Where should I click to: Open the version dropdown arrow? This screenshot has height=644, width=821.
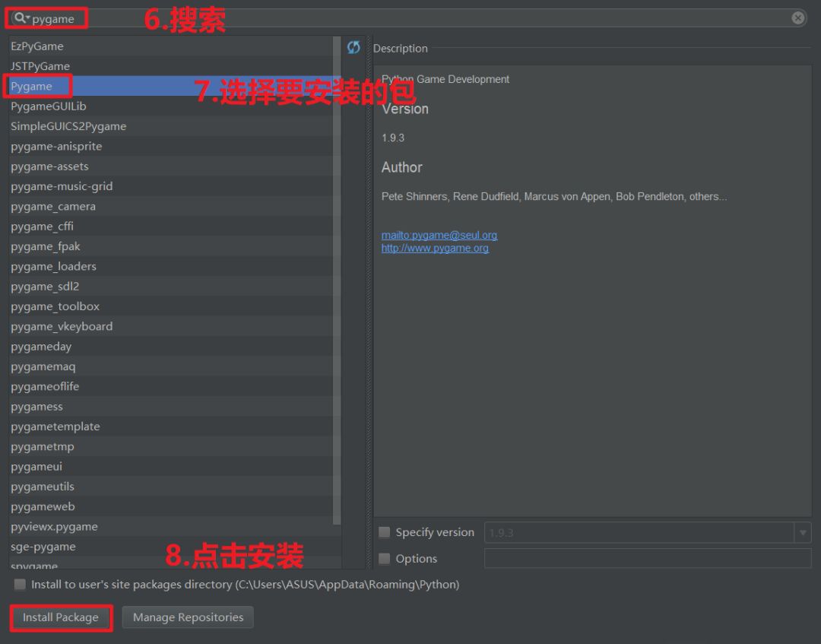click(803, 533)
